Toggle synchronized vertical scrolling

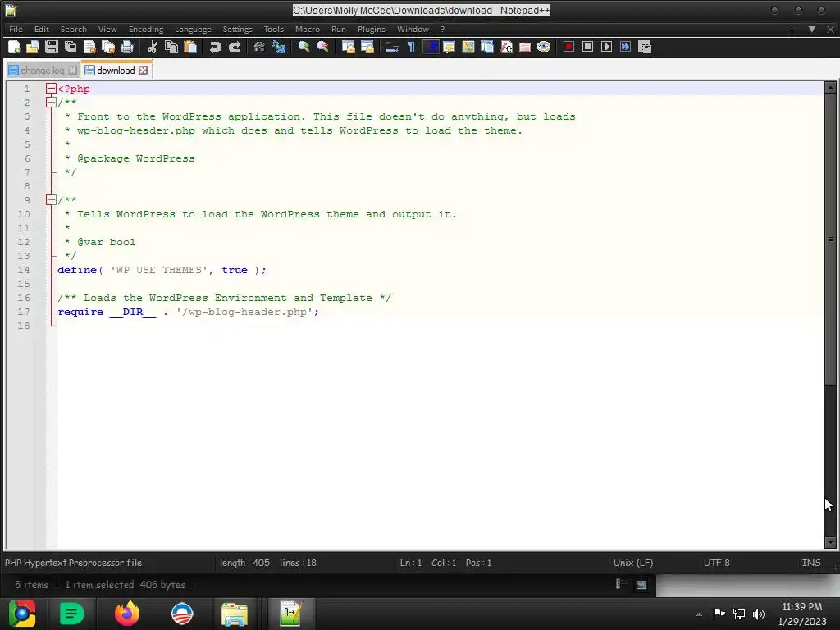click(348, 47)
